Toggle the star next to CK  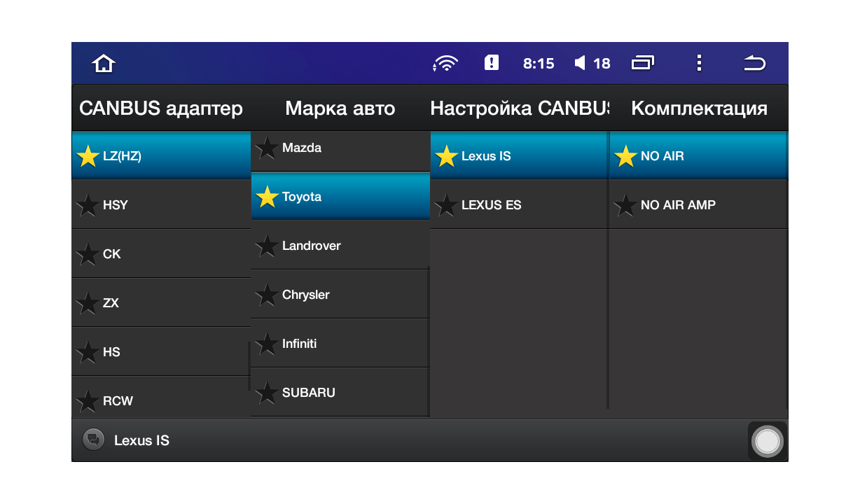88,254
